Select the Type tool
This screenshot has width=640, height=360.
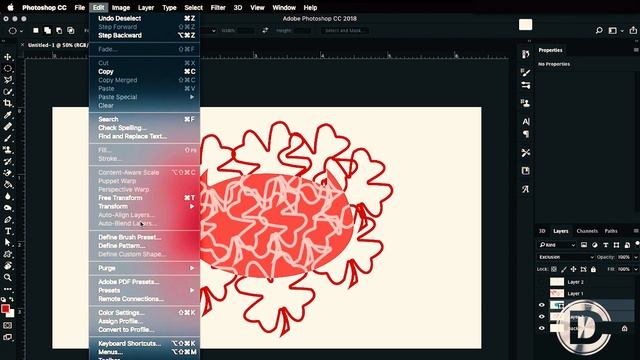8,231
